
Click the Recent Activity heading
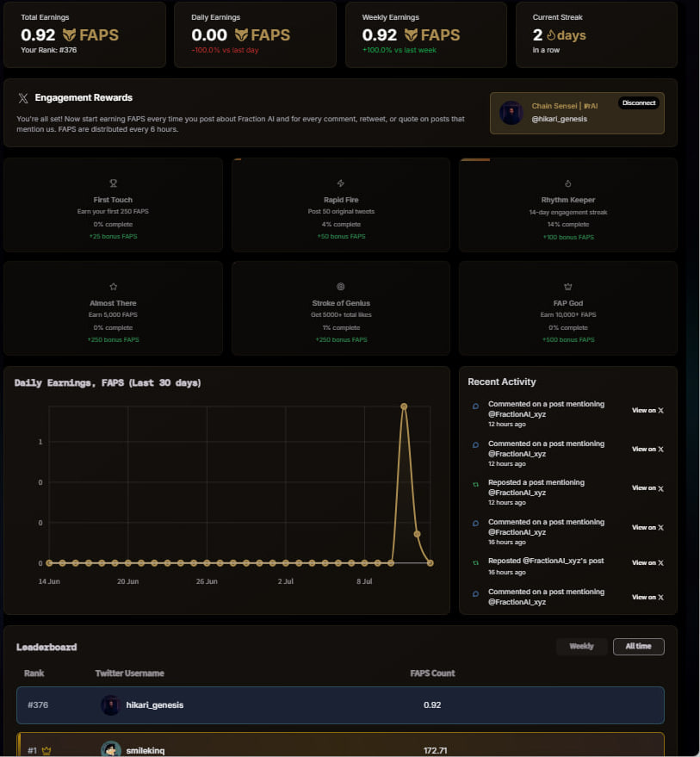click(502, 382)
